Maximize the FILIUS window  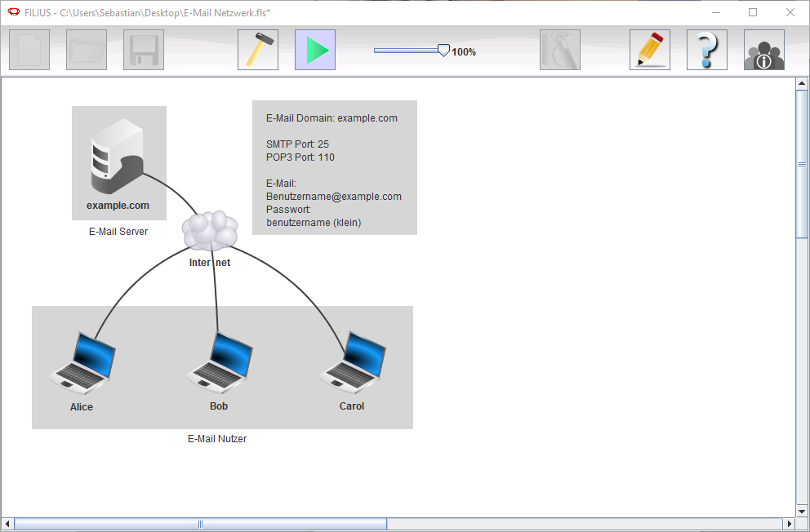[x=753, y=12]
